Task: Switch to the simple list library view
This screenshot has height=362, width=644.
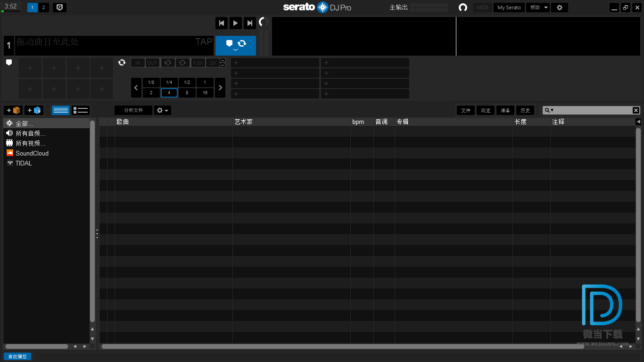Action: point(61,110)
